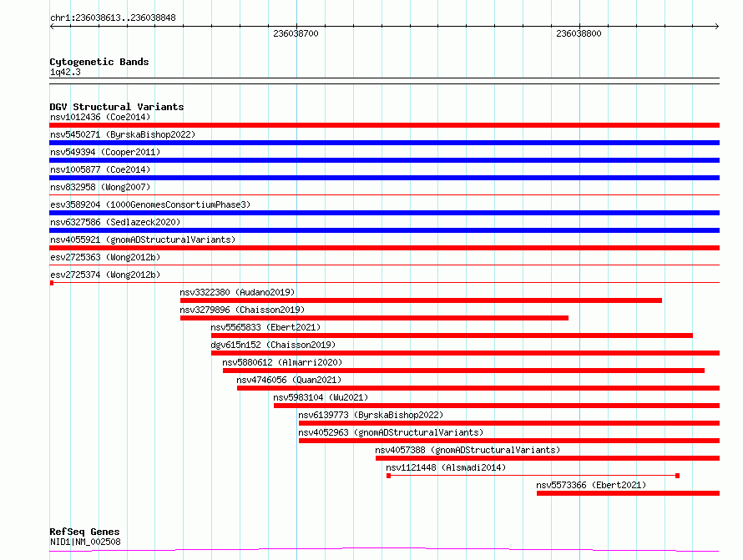Click the blue bar under esv3589204

tap(384, 213)
